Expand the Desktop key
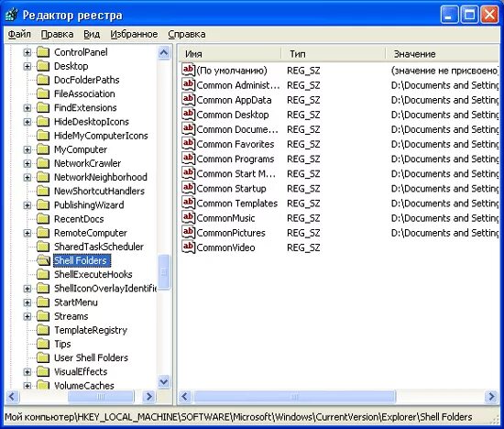 [27, 67]
